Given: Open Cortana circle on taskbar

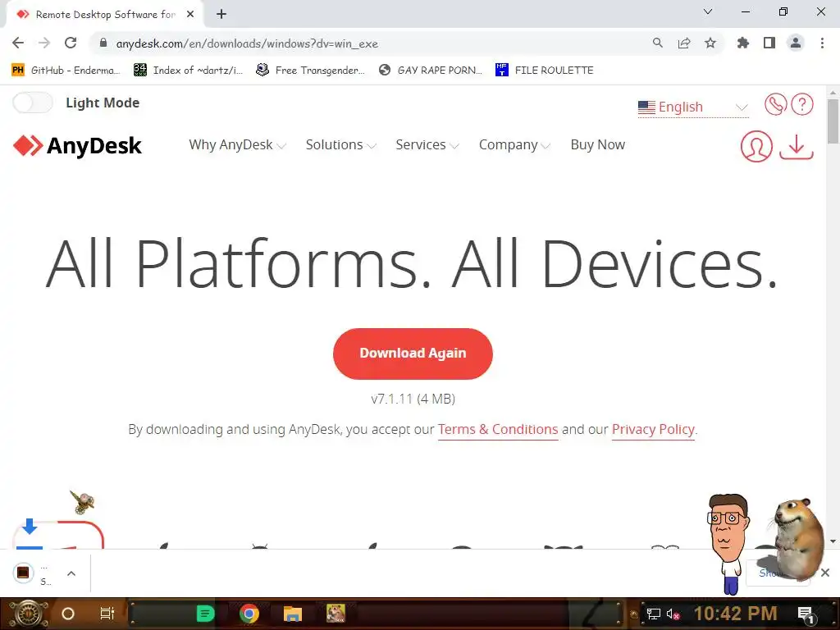Looking at the screenshot, I should [68, 614].
